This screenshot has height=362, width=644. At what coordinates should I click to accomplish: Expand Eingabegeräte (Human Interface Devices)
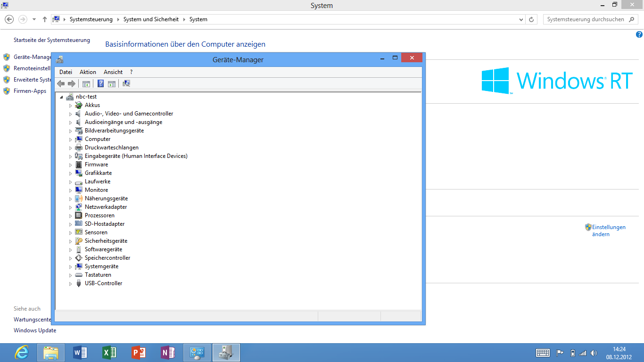click(x=71, y=156)
